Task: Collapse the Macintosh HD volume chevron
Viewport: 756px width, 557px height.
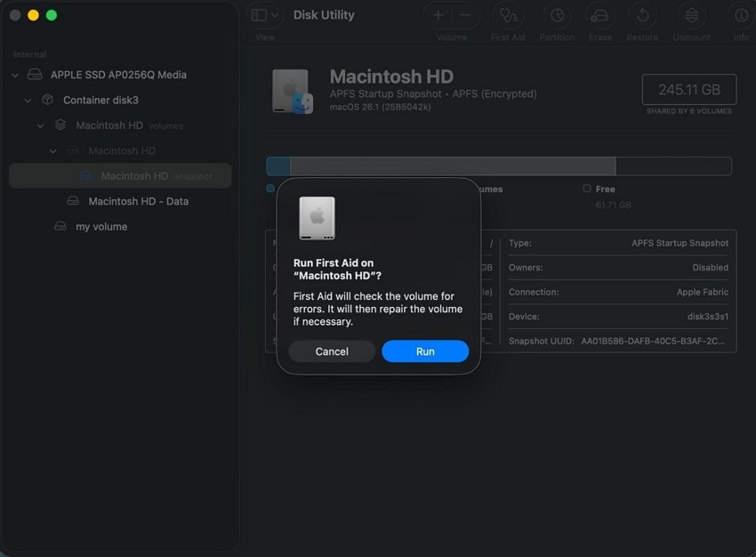Action: 53,151
